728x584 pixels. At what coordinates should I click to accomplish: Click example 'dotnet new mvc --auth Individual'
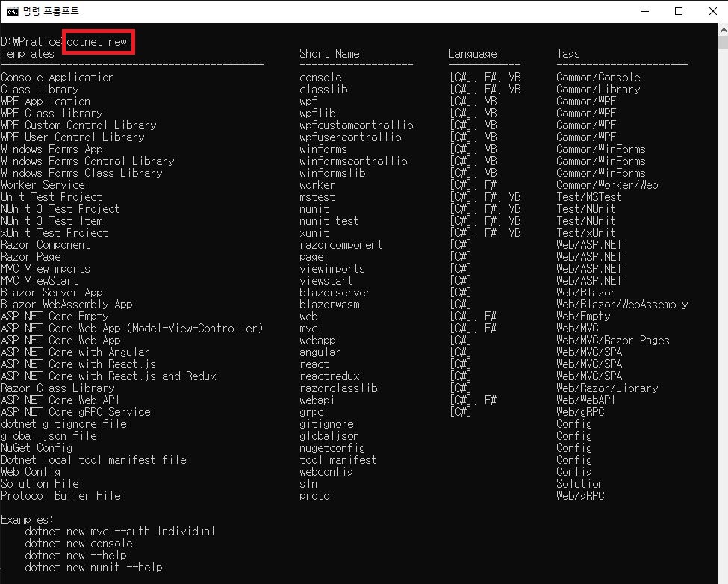(119, 532)
